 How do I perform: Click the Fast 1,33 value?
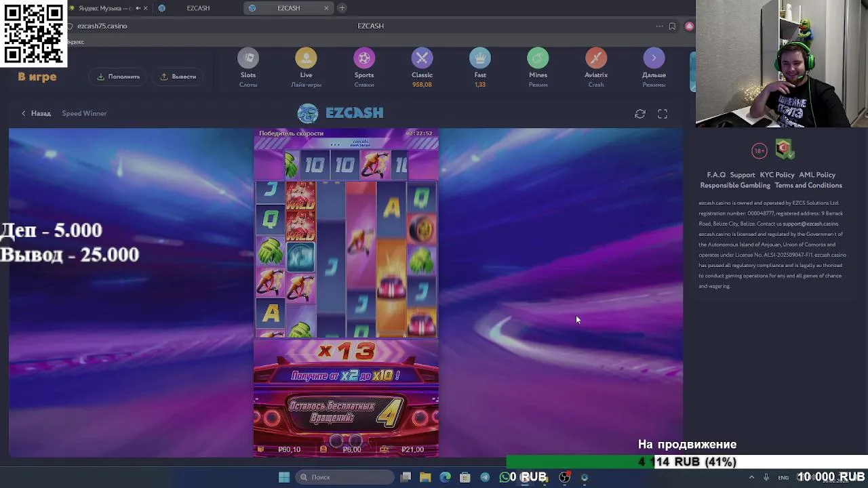(x=480, y=85)
